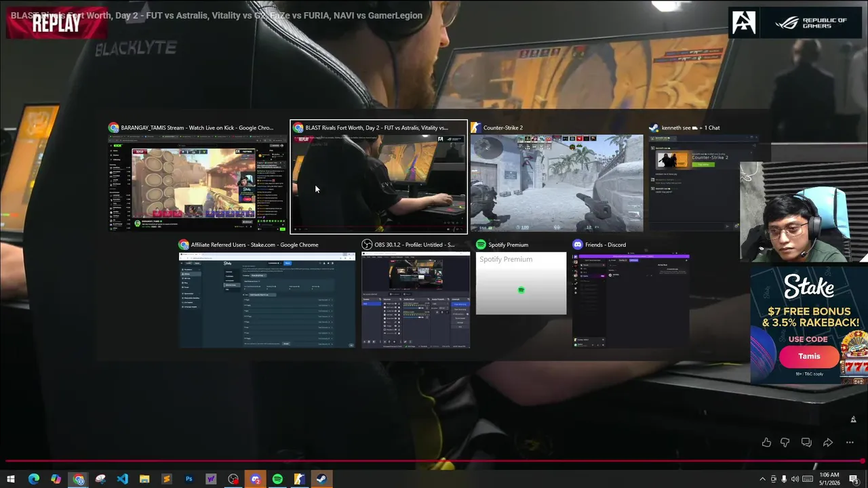
Task: Click the BLAST Rivals video title text
Action: pos(216,15)
